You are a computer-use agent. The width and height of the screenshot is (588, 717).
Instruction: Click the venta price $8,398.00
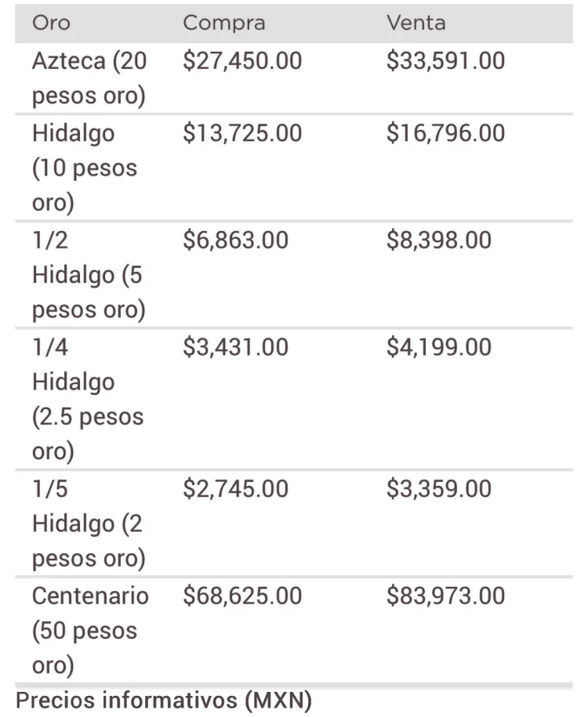[438, 240]
